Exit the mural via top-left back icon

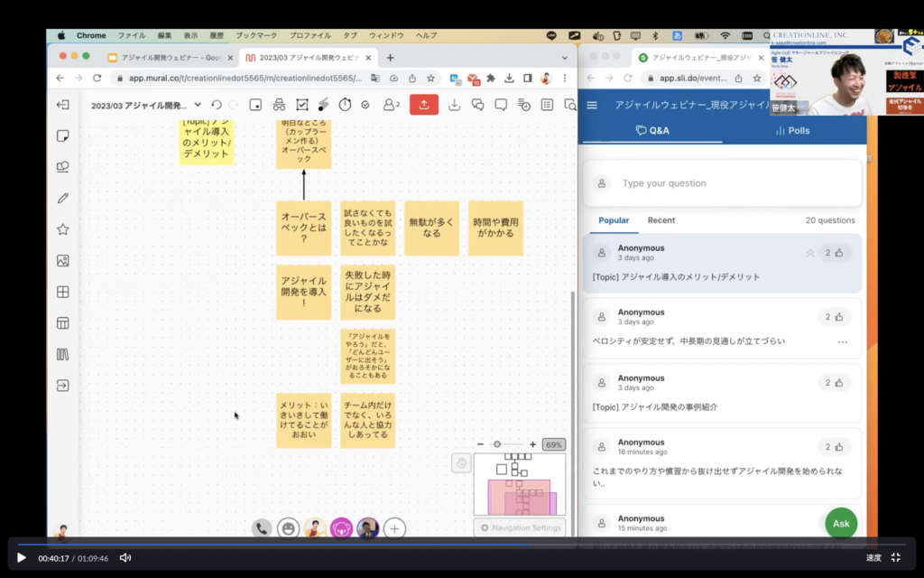(x=62, y=105)
